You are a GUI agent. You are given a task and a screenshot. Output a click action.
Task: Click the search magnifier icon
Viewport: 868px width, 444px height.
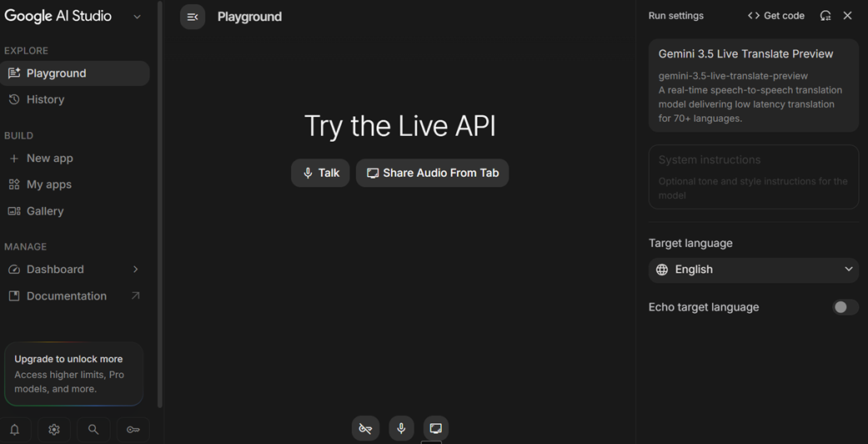coord(93,430)
